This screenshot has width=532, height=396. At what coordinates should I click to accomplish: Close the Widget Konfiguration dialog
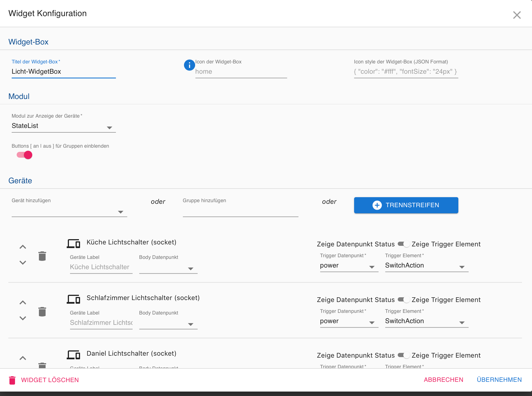(517, 15)
